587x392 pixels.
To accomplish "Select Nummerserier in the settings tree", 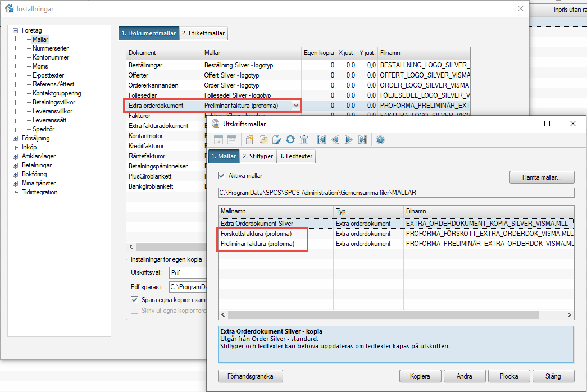I will [51, 48].
